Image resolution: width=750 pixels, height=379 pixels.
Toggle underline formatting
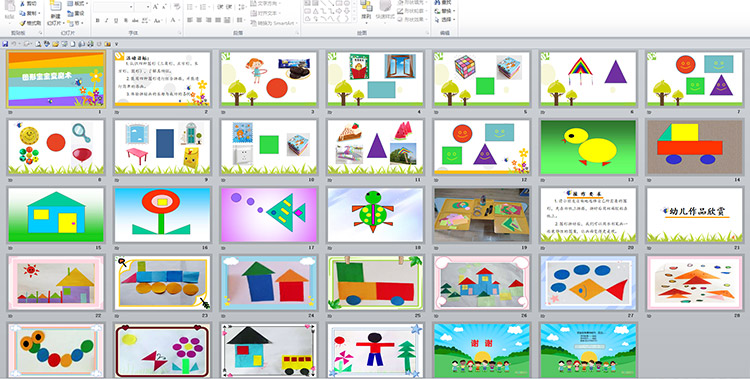116,21
